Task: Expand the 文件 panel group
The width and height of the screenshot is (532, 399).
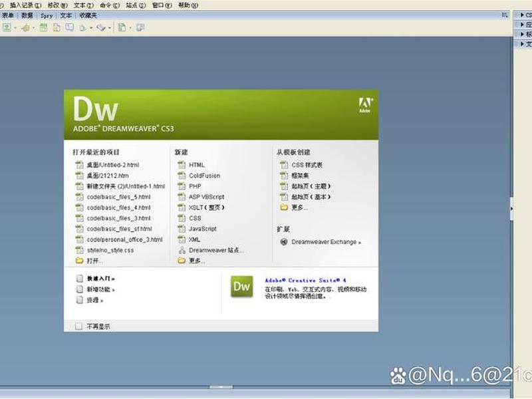Action: click(x=523, y=45)
